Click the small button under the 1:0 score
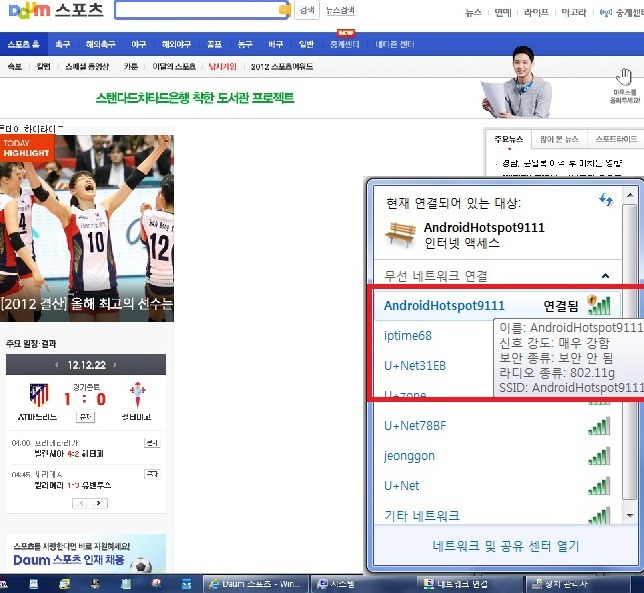This screenshot has height=593, width=644. coord(85,417)
